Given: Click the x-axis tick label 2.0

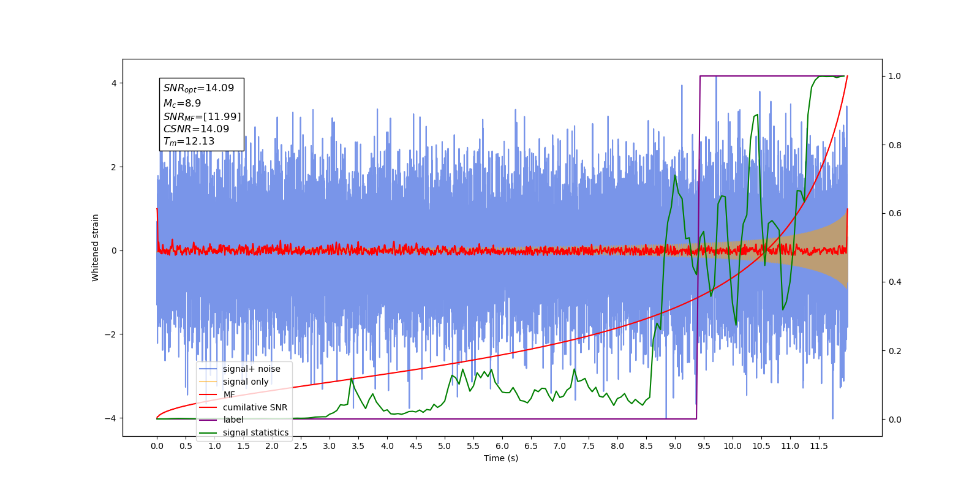Looking at the screenshot, I should (272, 446).
